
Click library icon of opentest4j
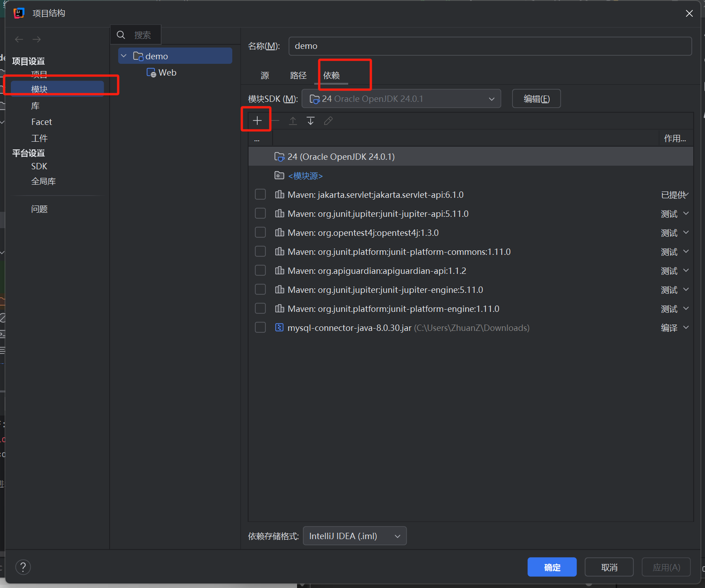[280, 232]
